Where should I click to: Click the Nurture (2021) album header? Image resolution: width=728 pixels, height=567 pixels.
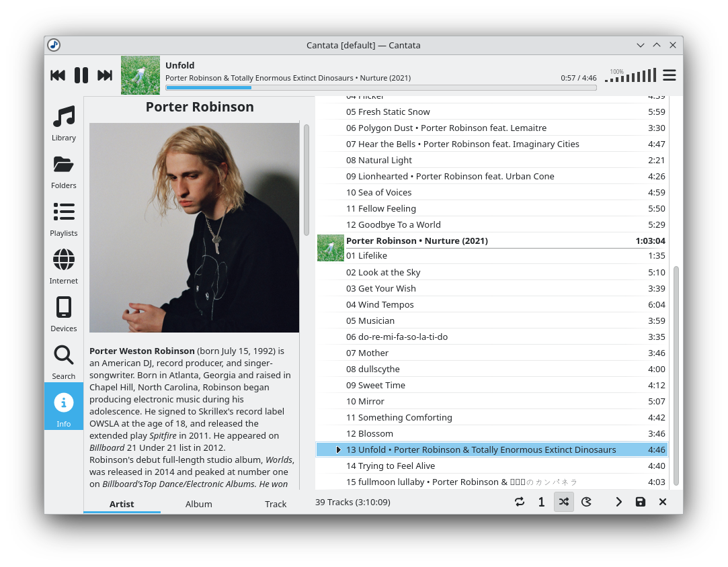[x=417, y=241]
